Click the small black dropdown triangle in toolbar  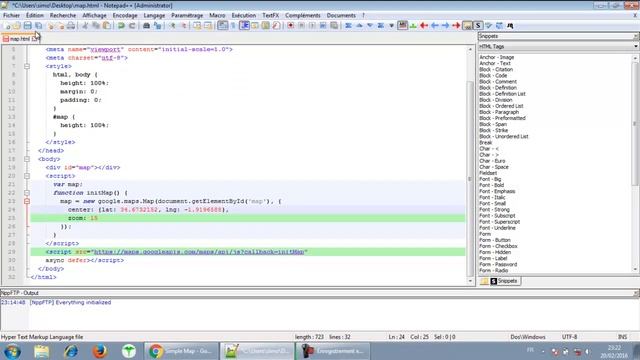391,26
